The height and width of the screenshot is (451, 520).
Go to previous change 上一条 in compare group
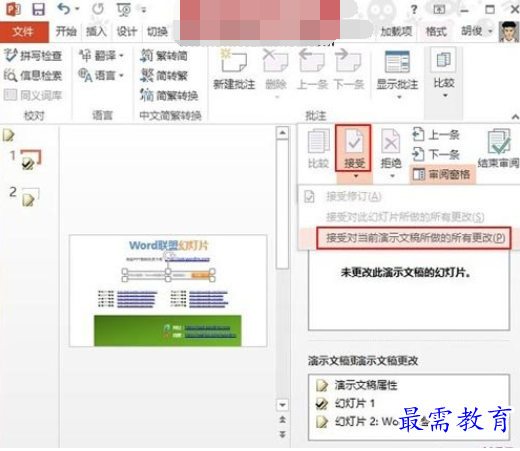tap(436, 135)
